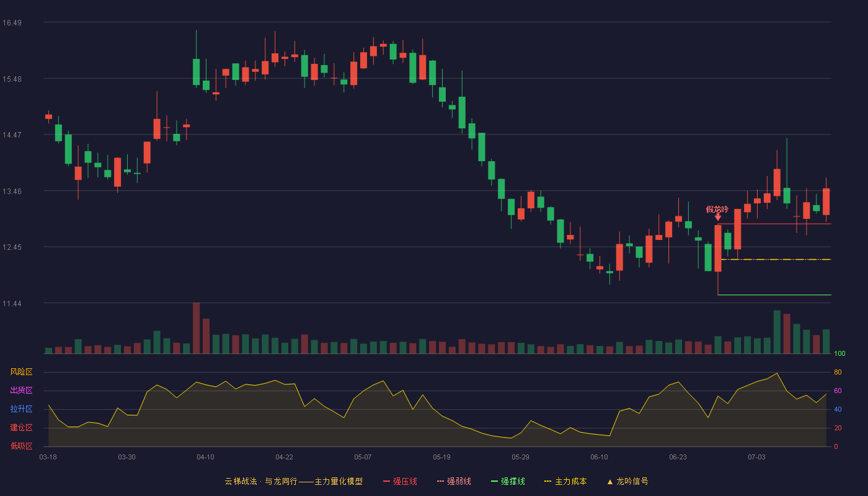Click the 04-10 date label
Image resolution: width=868 pixels, height=496 pixels.
pos(205,457)
